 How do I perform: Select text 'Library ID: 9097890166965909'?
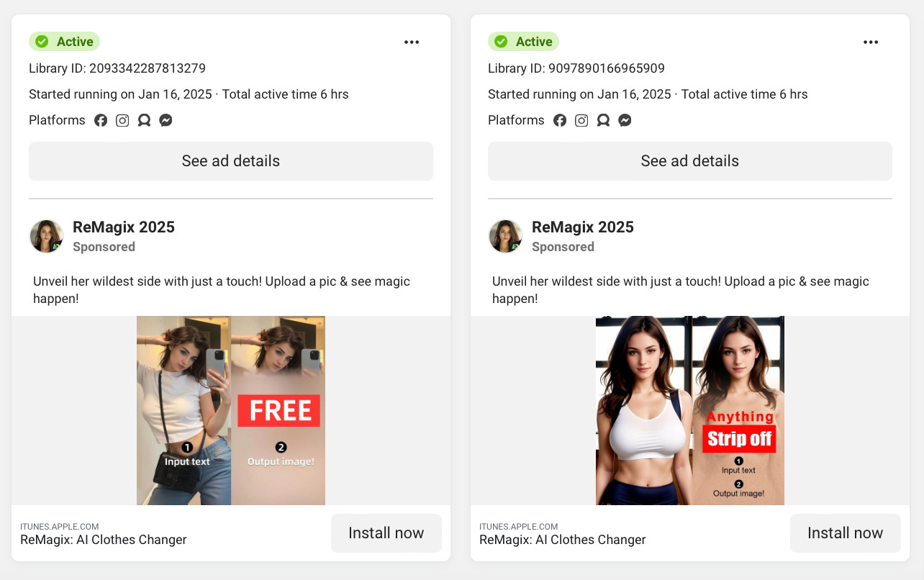[x=576, y=68]
